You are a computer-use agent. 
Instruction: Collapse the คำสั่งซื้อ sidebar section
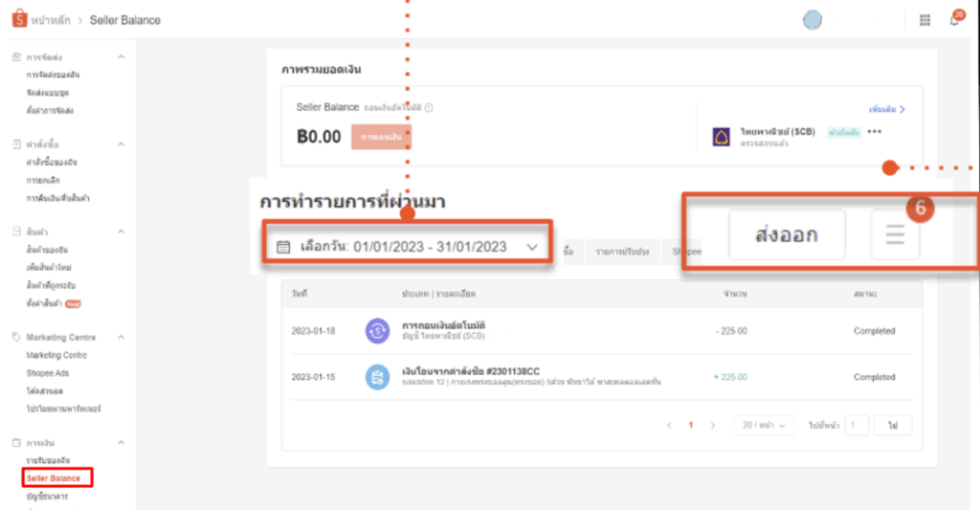click(122, 144)
